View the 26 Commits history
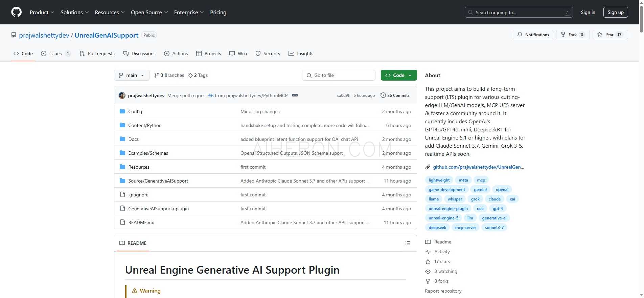The image size is (644, 298). 395,95
